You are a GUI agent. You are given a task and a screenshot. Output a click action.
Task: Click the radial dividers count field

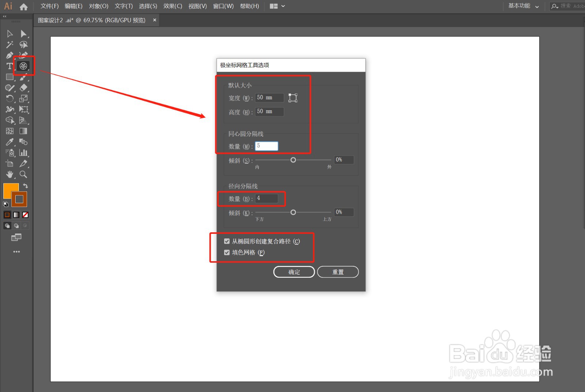tap(267, 198)
